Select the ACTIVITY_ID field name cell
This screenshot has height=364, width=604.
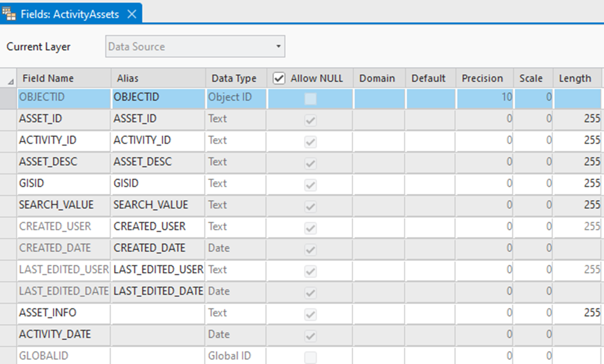63,141
